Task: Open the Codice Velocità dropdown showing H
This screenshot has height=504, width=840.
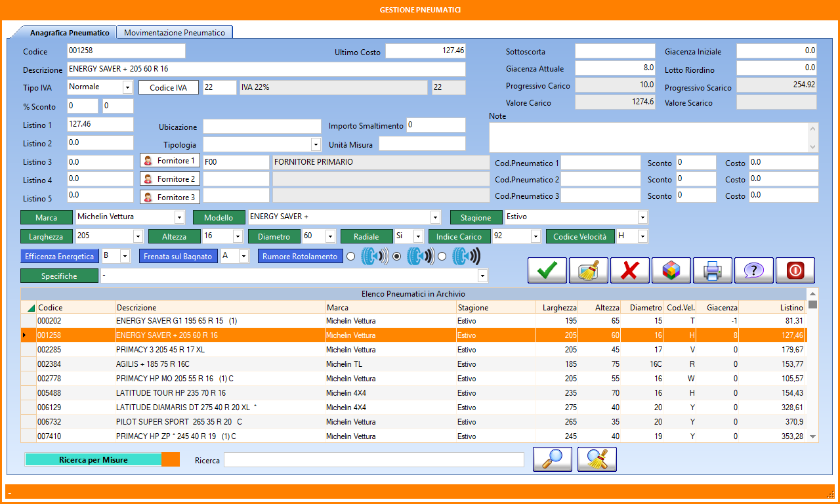Action: coord(642,236)
